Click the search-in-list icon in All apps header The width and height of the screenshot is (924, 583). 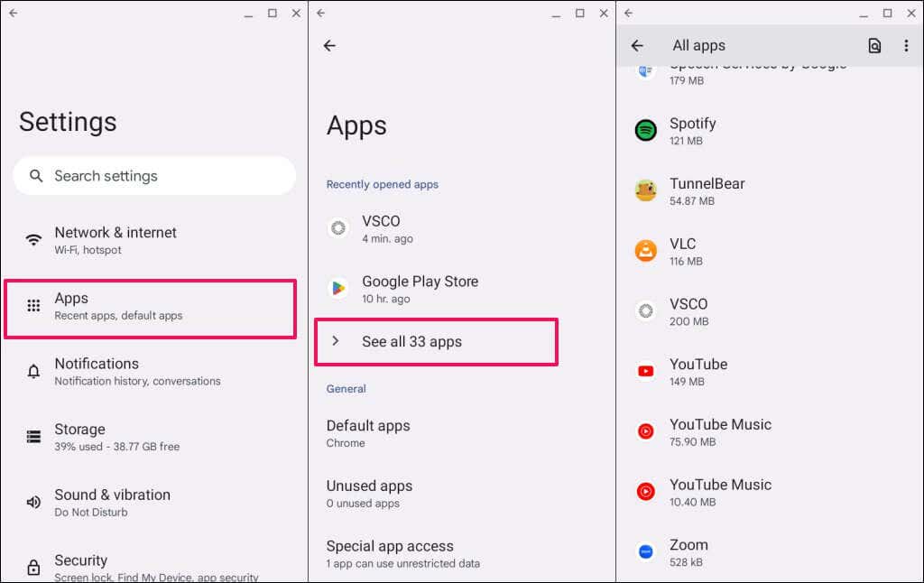pos(874,45)
